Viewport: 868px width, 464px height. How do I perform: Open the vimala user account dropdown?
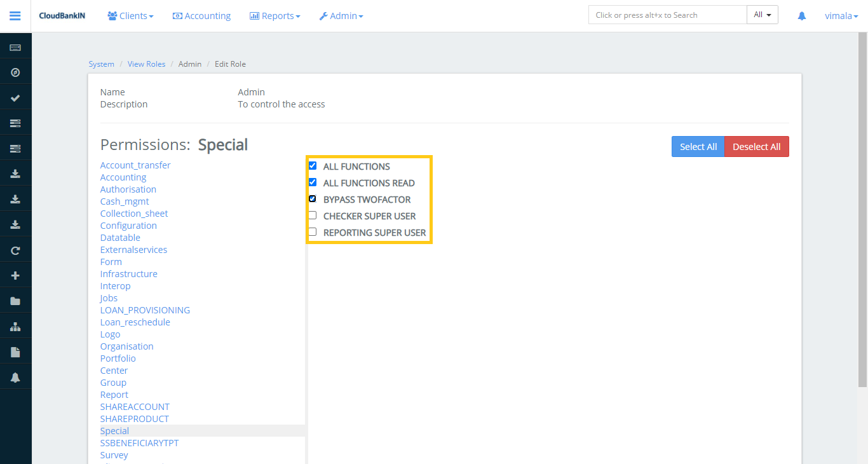point(841,15)
